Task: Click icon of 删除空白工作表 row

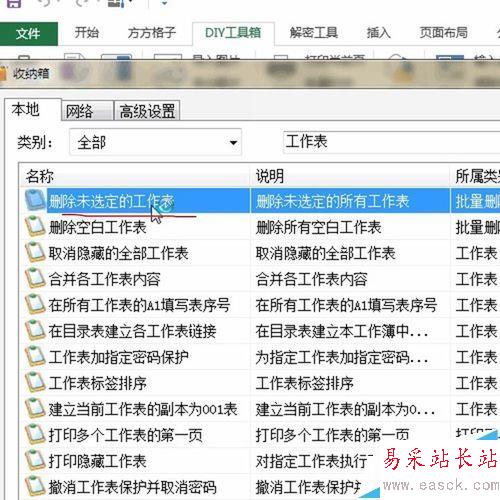Action: pyautogui.click(x=35, y=226)
